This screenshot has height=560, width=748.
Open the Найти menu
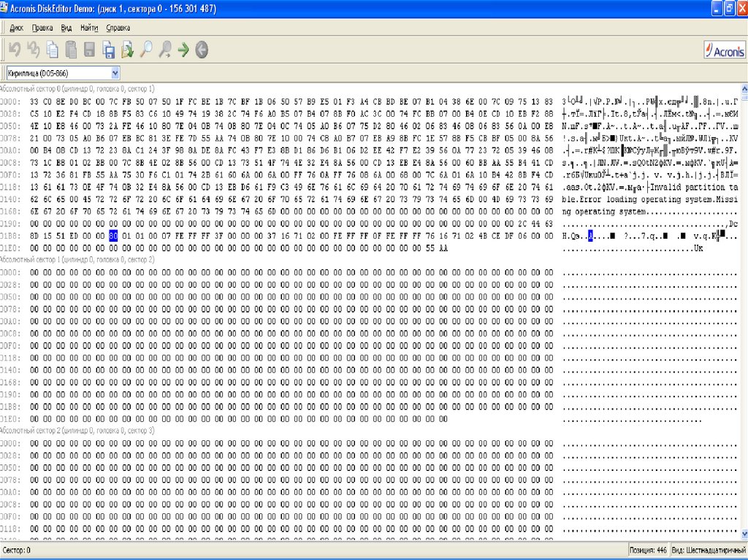point(89,28)
